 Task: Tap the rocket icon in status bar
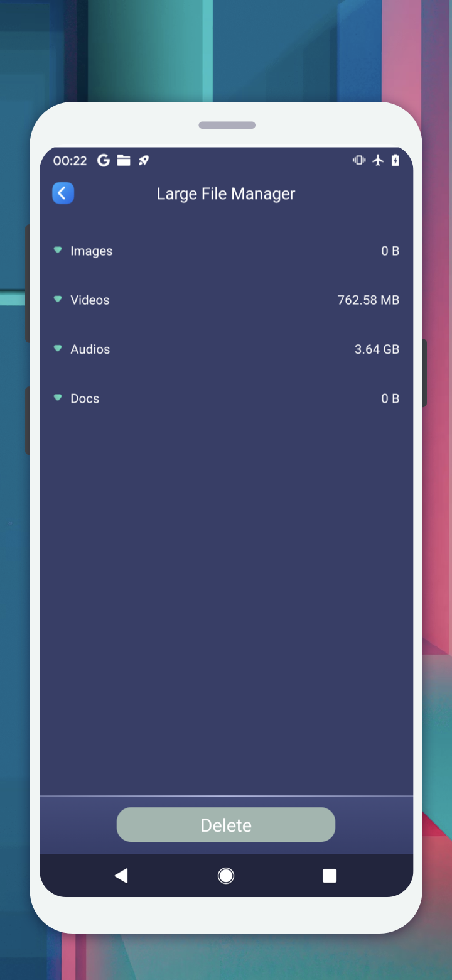144,161
